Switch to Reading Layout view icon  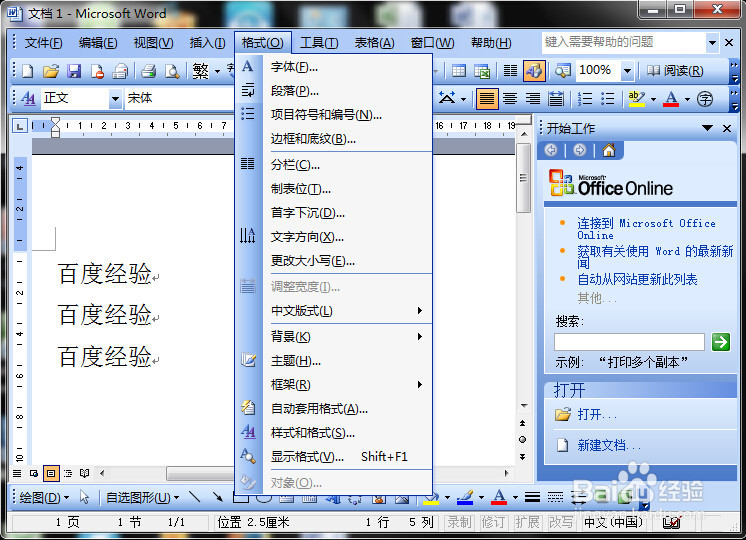coord(85,473)
